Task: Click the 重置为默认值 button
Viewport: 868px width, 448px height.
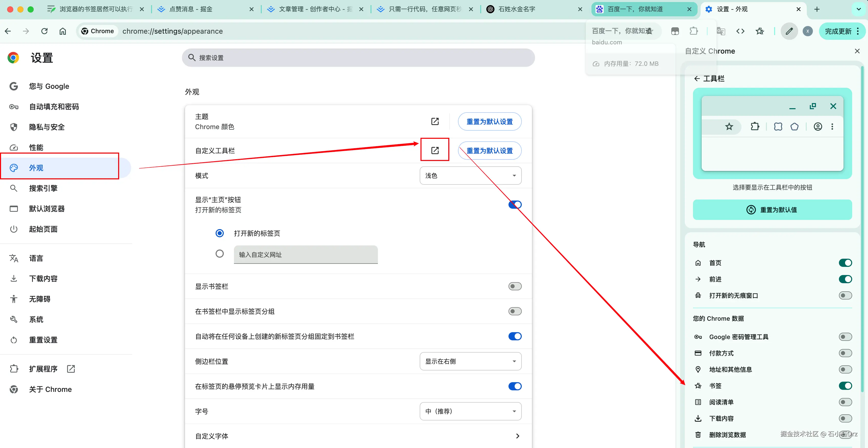Action: 772,209
